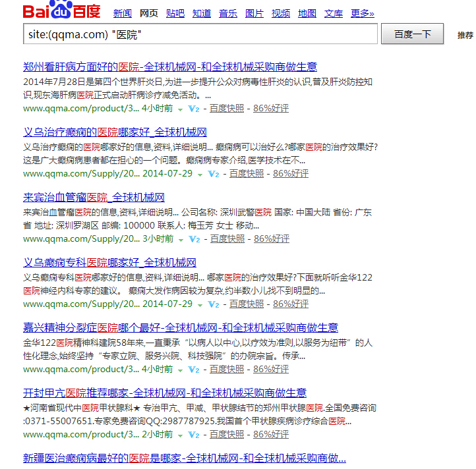The width and height of the screenshot is (476, 469).
Task: Open result 郑州看肝病方面好的医院
Action: point(170,67)
